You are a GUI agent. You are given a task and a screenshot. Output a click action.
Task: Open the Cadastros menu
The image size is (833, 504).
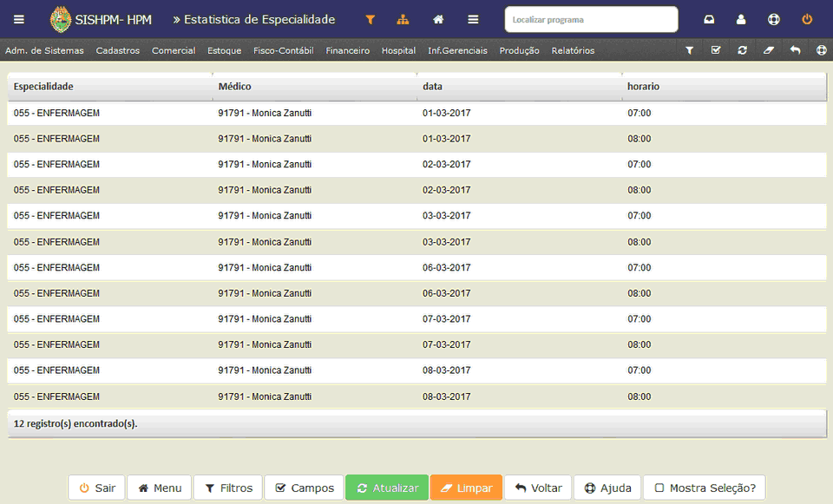coord(118,50)
